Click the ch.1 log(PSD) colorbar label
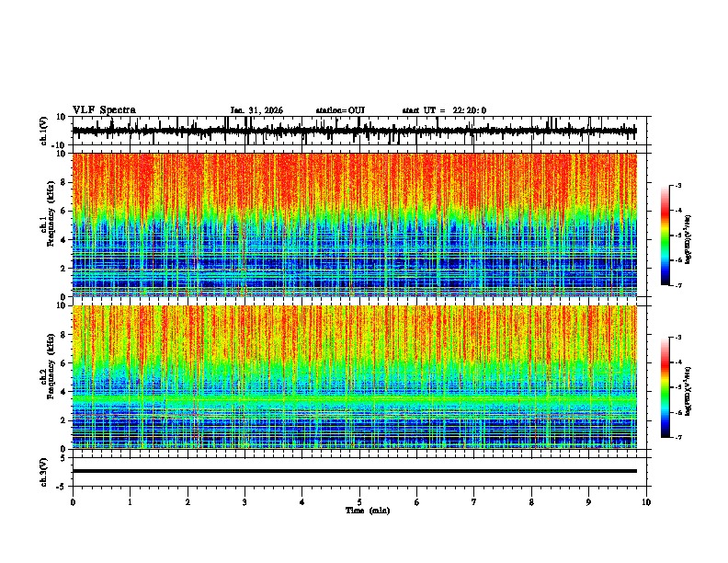The width and height of the screenshot is (728, 563). click(x=688, y=239)
